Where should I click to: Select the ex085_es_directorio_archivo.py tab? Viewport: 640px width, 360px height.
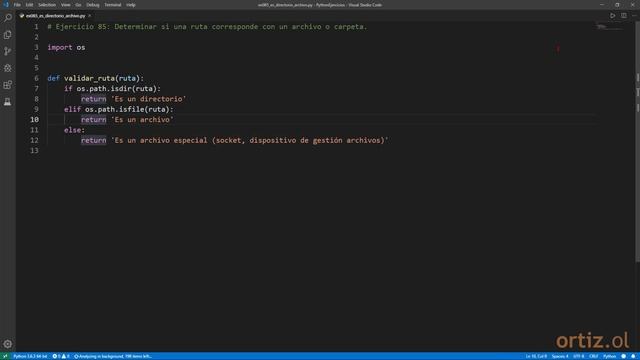click(55, 16)
